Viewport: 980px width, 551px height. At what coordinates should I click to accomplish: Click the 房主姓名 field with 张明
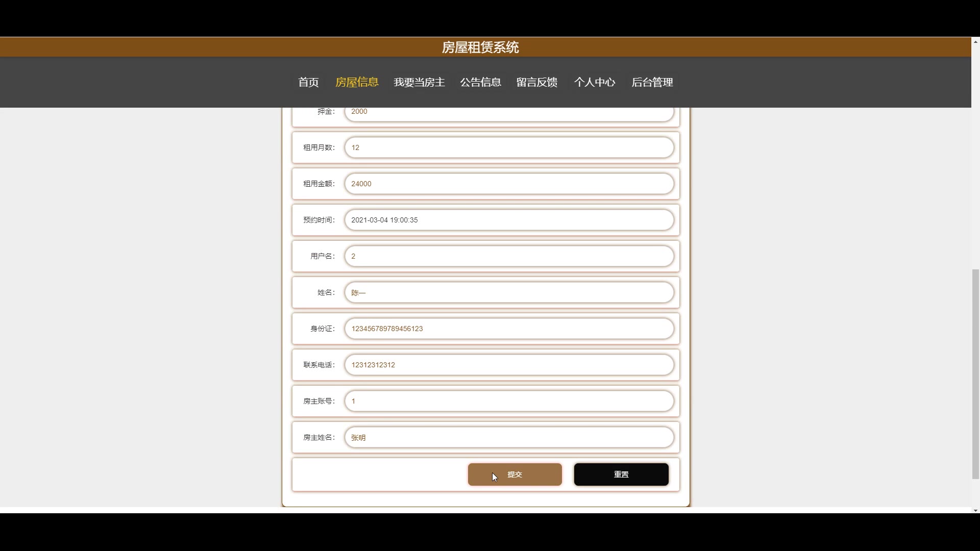(x=509, y=437)
